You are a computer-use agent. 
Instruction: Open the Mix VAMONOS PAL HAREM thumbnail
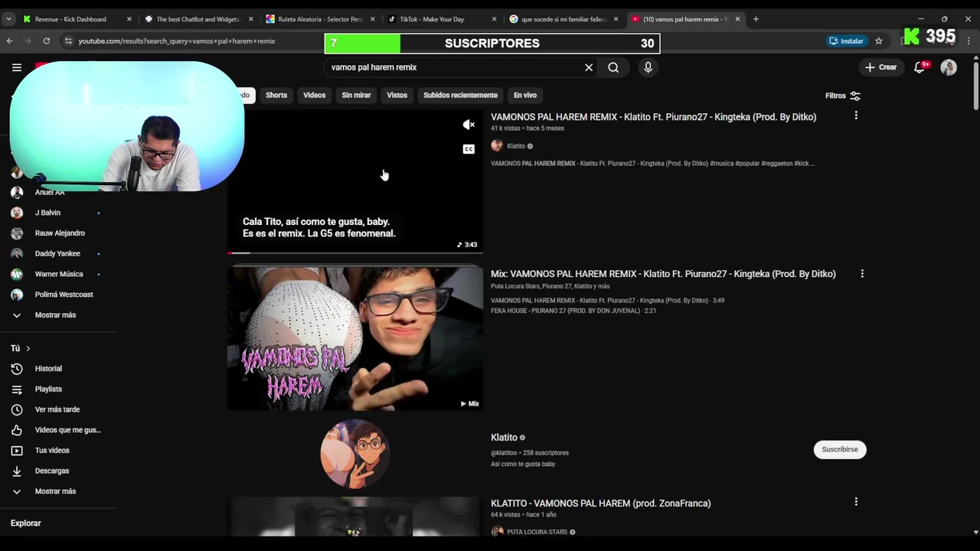(x=355, y=338)
